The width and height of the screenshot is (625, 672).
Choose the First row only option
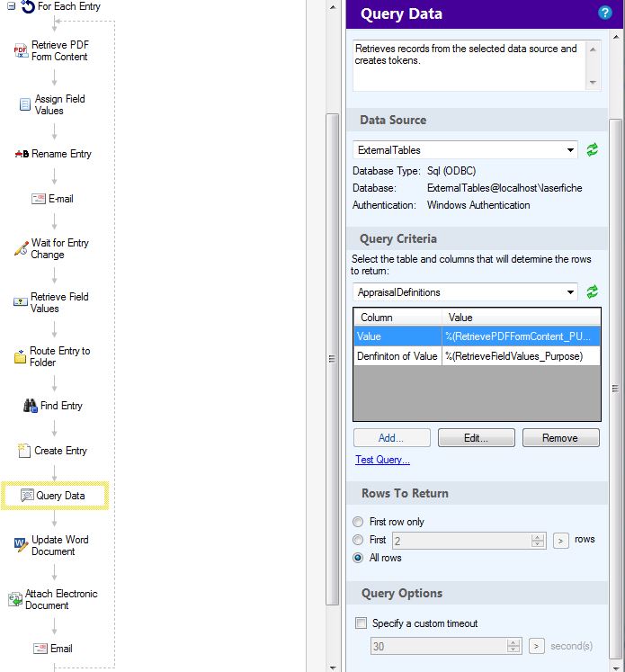(358, 522)
